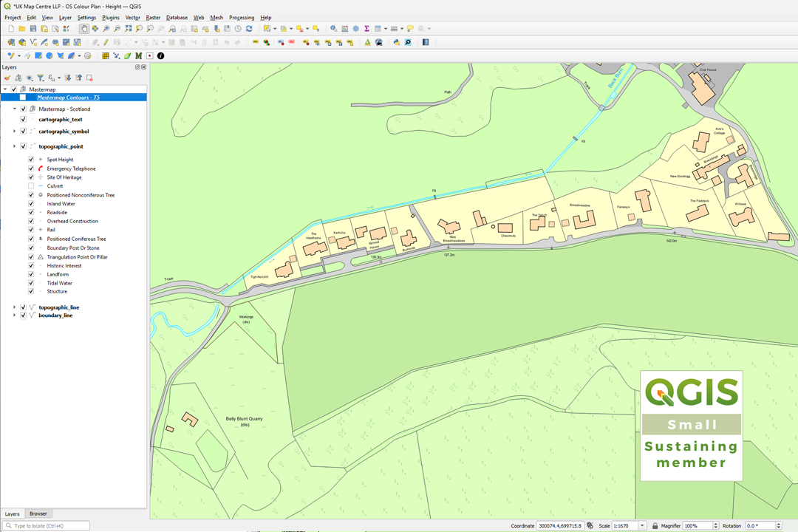Click the Refresh map canvas icon
798x532 pixels.
tap(250, 29)
